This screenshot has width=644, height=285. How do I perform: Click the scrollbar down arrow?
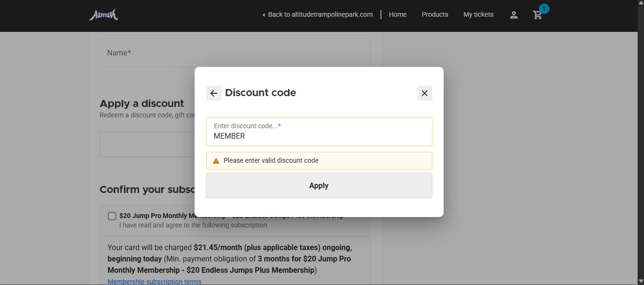(x=641, y=282)
